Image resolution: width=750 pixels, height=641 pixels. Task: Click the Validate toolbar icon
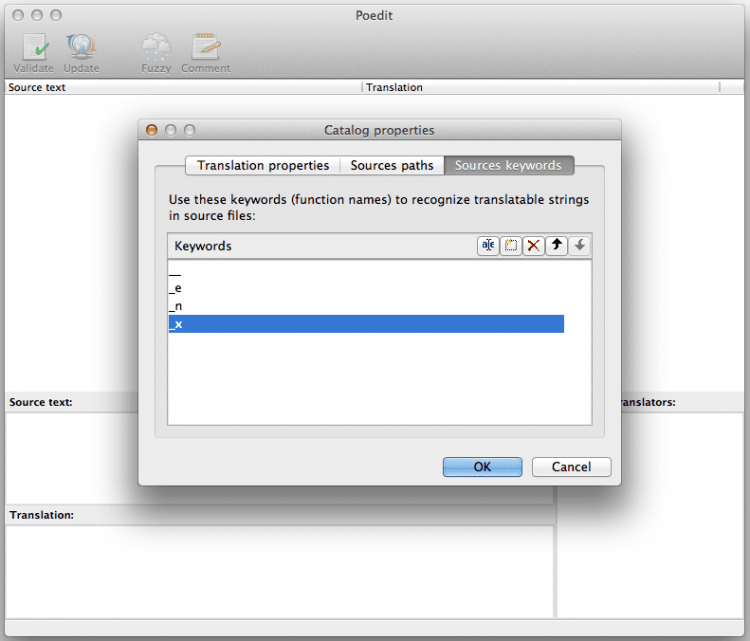[x=33, y=52]
